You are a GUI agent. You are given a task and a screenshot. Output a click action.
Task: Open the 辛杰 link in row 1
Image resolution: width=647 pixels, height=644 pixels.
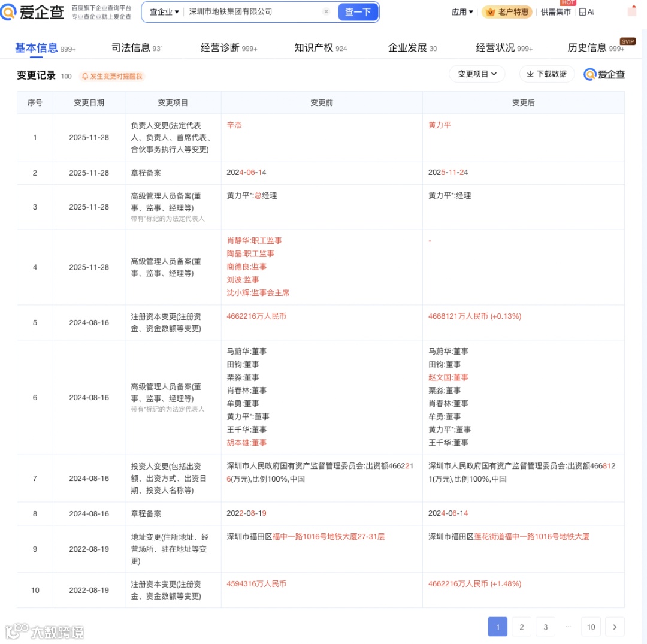(x=234, y=125)
